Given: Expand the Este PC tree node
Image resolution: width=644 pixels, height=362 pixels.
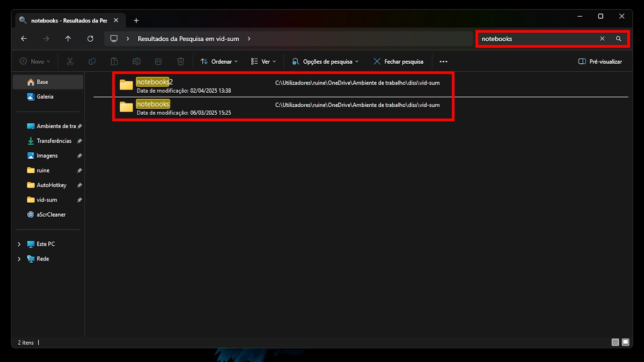Looking at the screenshot, I should (19, 244).
